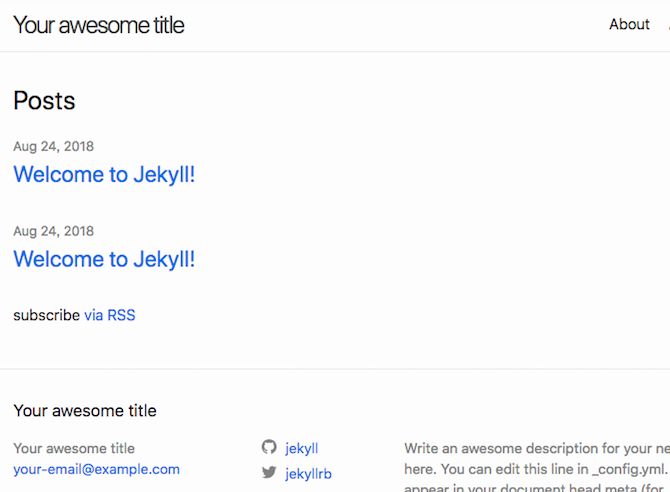Screen dimensions: 670x492
Task: Click the footer line mentioning document head meta
Action: pos(536,488)
